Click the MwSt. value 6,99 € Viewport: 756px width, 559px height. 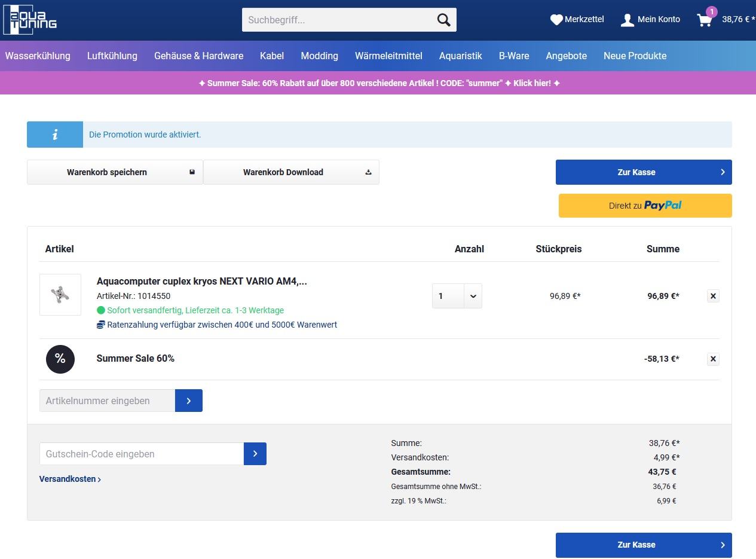click(x=666, y=501)
